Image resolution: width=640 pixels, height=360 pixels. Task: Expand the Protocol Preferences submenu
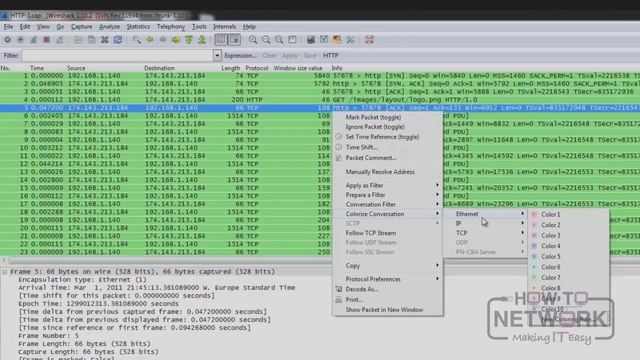click(x=388, y=279)
